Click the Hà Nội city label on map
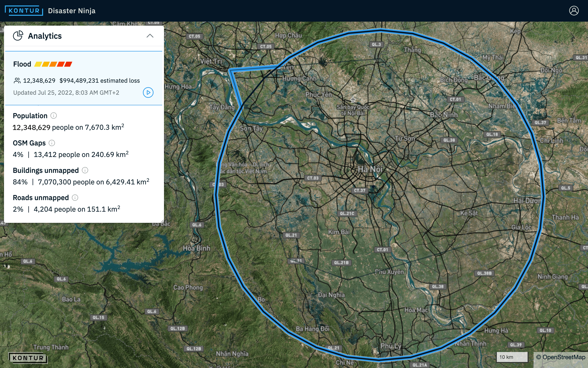 (x=370, y=169)
